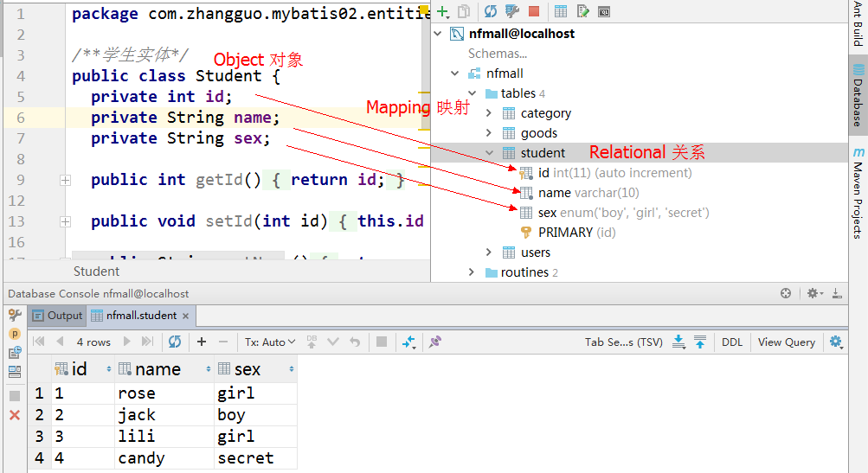Open the Database side tool window tab

(858, 95)
